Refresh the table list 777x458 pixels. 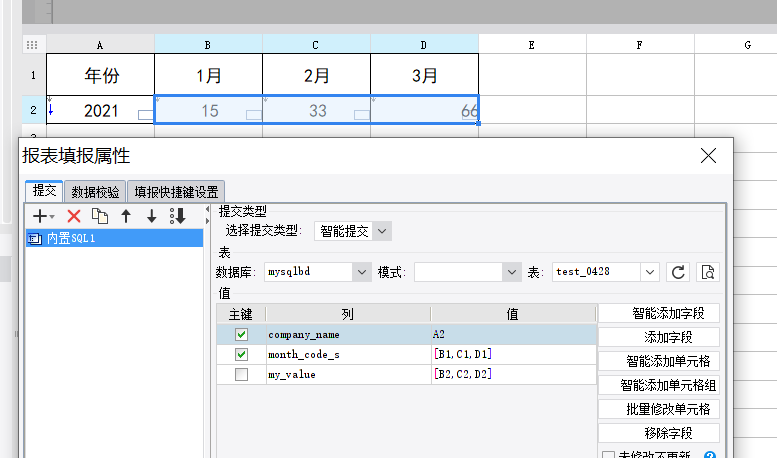[x=678, y=272]
